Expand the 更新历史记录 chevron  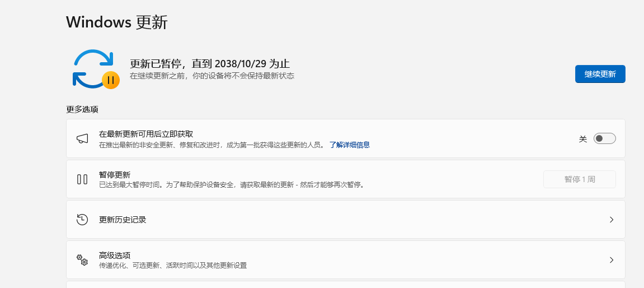point(612,220)
